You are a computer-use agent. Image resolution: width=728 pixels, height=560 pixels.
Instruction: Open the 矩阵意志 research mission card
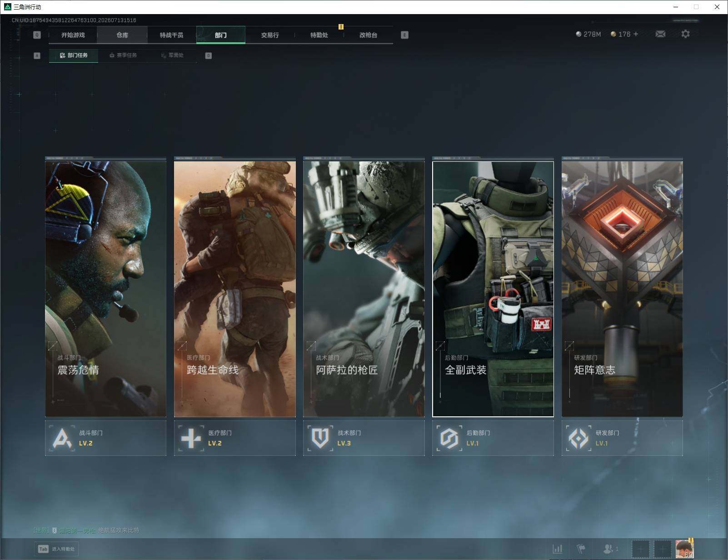pyautogui.click(x=622, y=289)
